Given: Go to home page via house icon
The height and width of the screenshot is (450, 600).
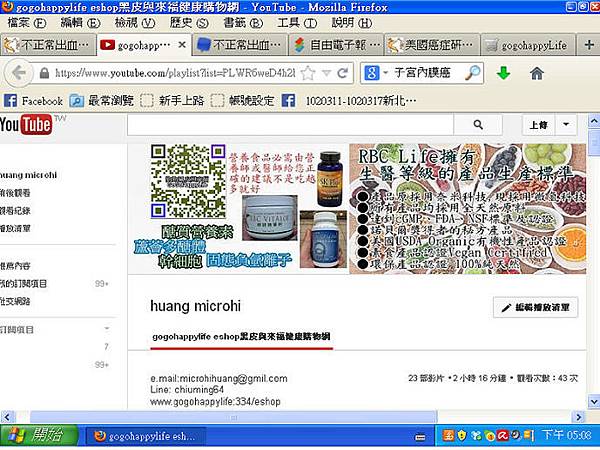Looking at the screenshot, I should (536, 73).
